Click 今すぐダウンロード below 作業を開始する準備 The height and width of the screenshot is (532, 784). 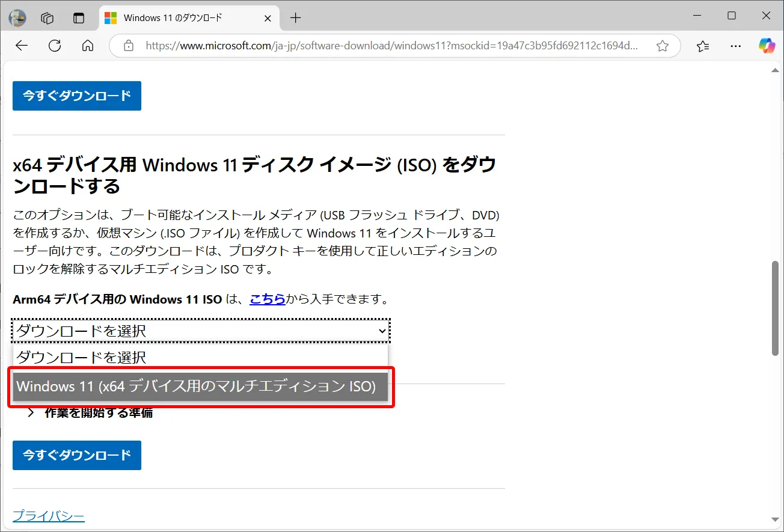click(x=77, y=455)
